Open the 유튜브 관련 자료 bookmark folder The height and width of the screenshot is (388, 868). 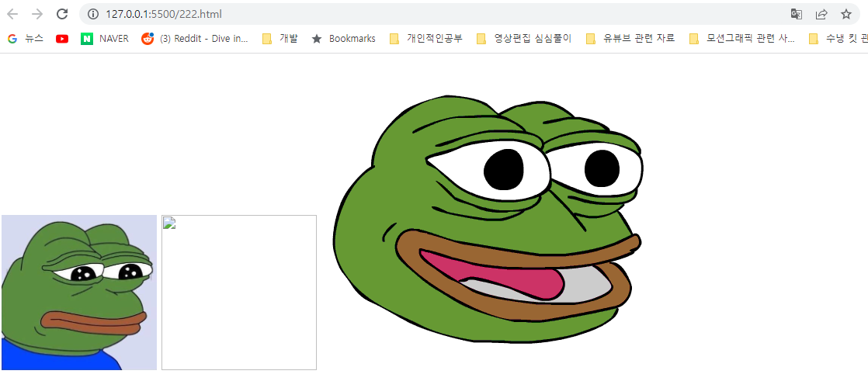[x=630, y=38]
